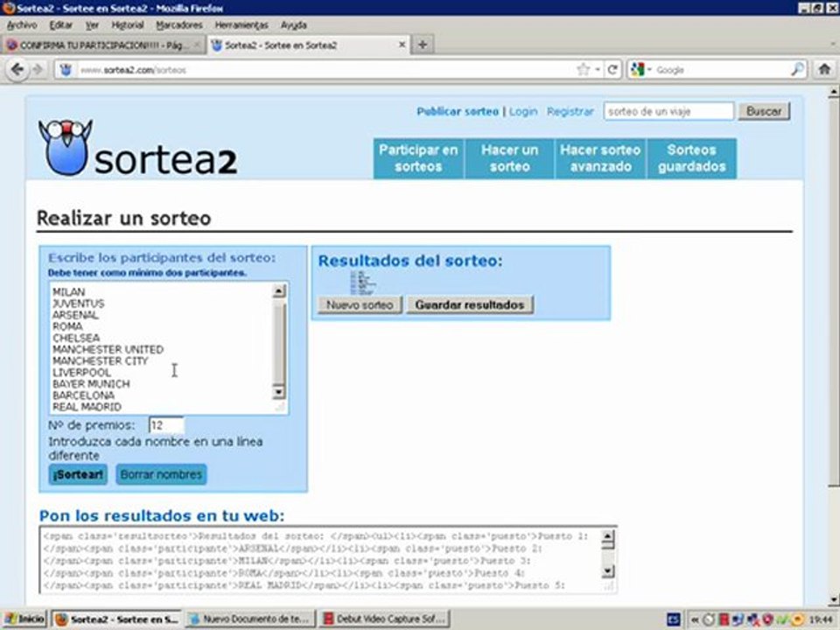Close the Sortea2 browser tab
Image resolution: width=840 pixels, height=630 pixels.
[x=402, y=45]
